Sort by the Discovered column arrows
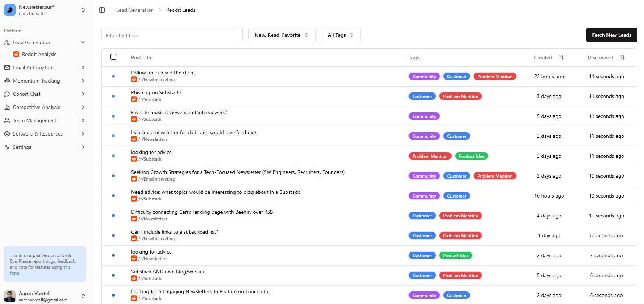This screenshot has height=304, width=644. point(622,57)
